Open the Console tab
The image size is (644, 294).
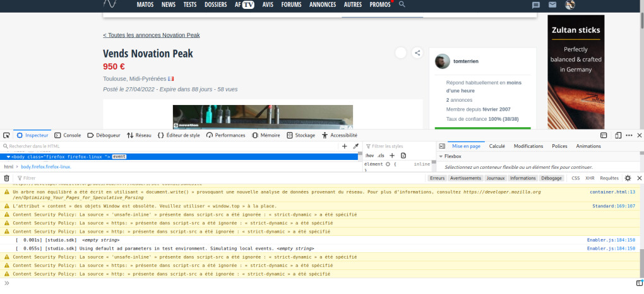[x=68, y=135]
